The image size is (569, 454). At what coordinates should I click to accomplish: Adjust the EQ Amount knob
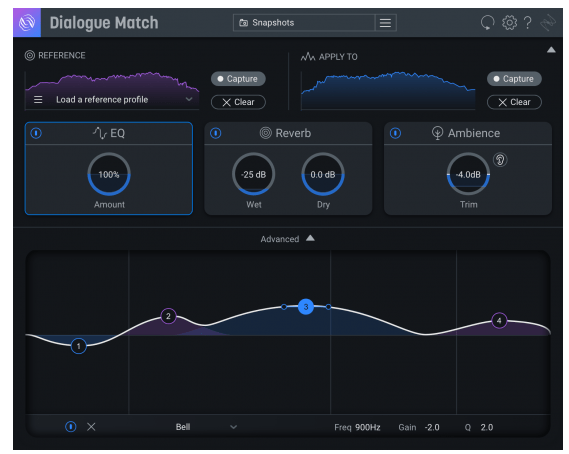(x=109, y=175)
